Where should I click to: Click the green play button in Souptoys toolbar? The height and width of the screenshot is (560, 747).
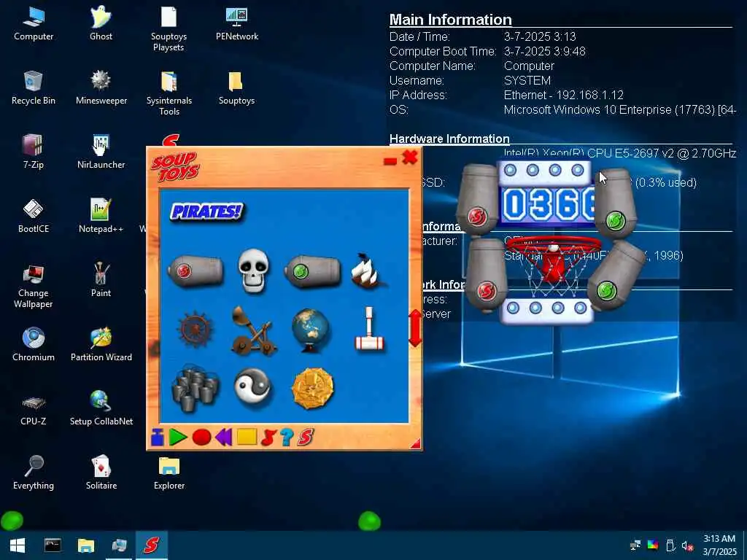178,437
